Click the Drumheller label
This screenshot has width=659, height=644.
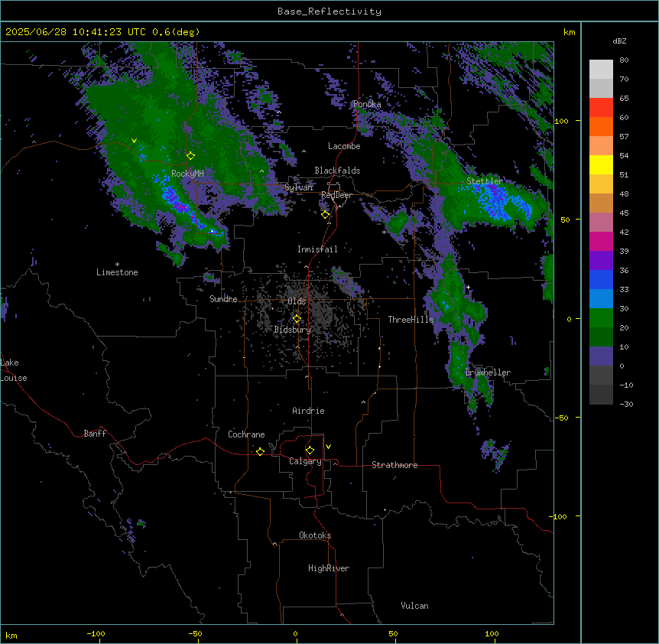point(488,372)
